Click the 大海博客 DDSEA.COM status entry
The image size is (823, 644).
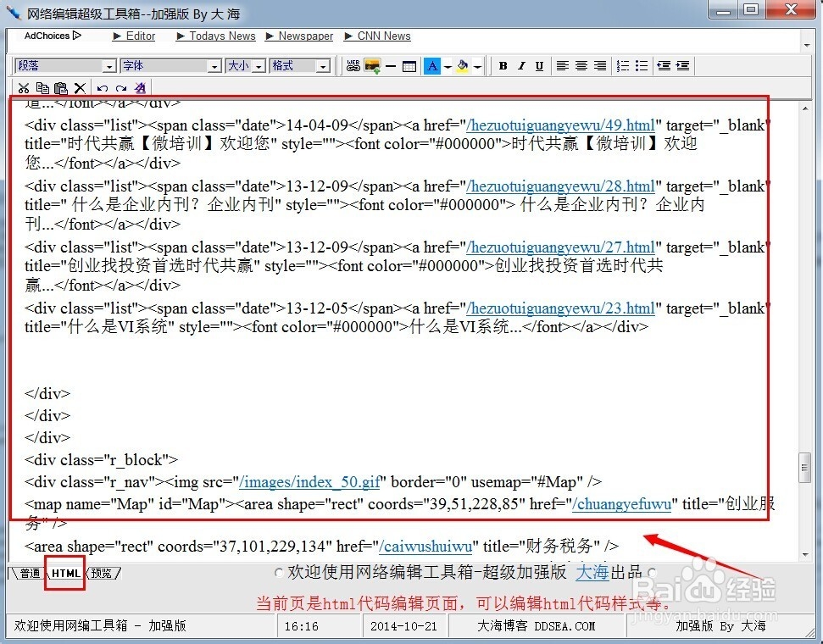[536, 625]
